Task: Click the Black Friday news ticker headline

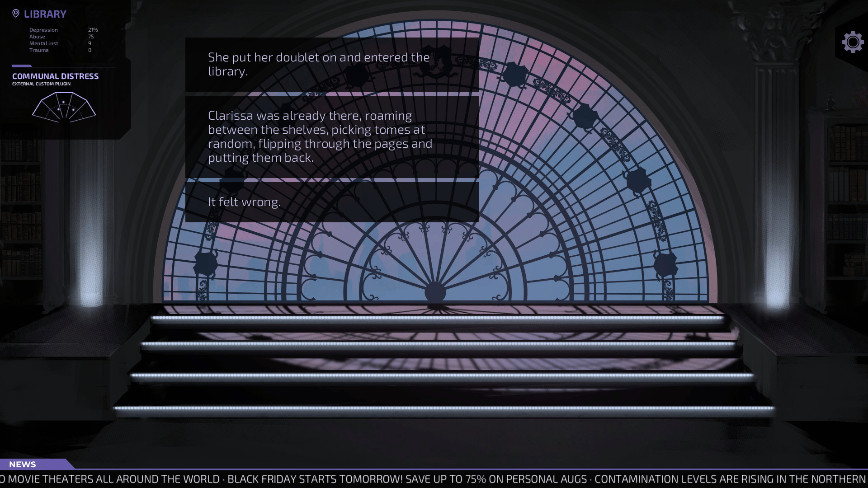Action: click(x=407, y=479)
